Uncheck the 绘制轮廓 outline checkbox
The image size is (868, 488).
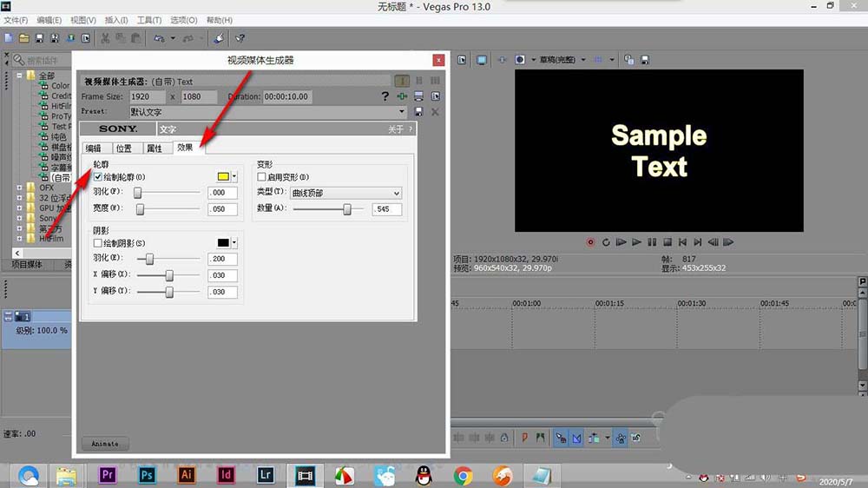click(x=98, y=177)
